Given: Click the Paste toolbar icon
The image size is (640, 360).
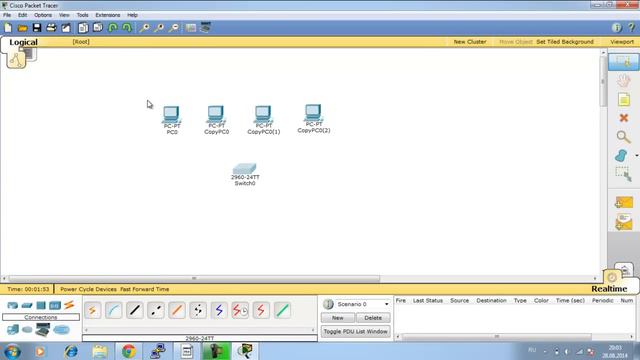Looking at the screenshot, I should pos(98,28).
